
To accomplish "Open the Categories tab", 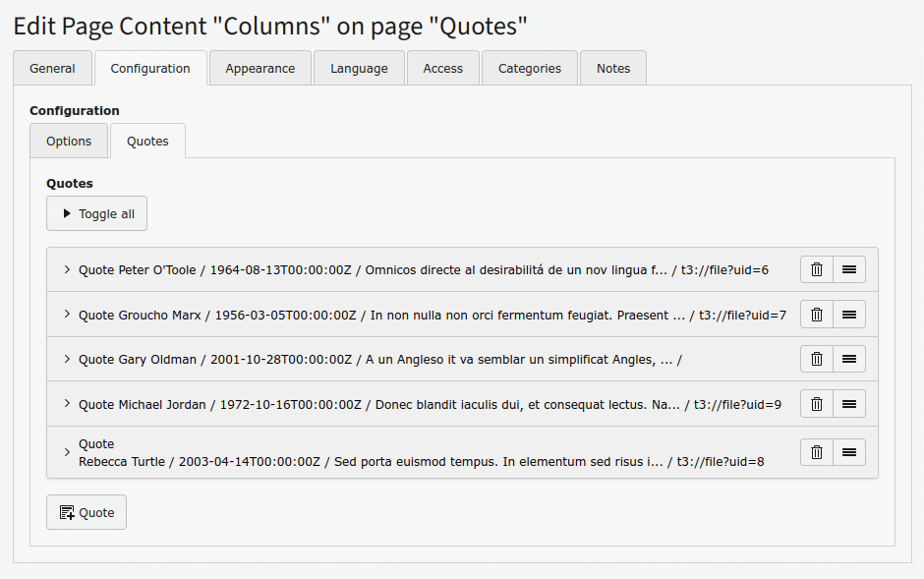I will (x=529, y=68).
